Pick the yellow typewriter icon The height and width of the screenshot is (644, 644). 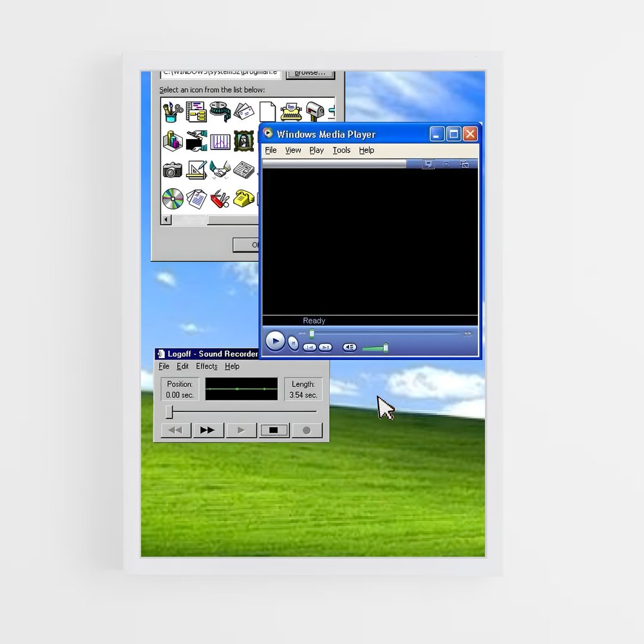pos(291,111)
